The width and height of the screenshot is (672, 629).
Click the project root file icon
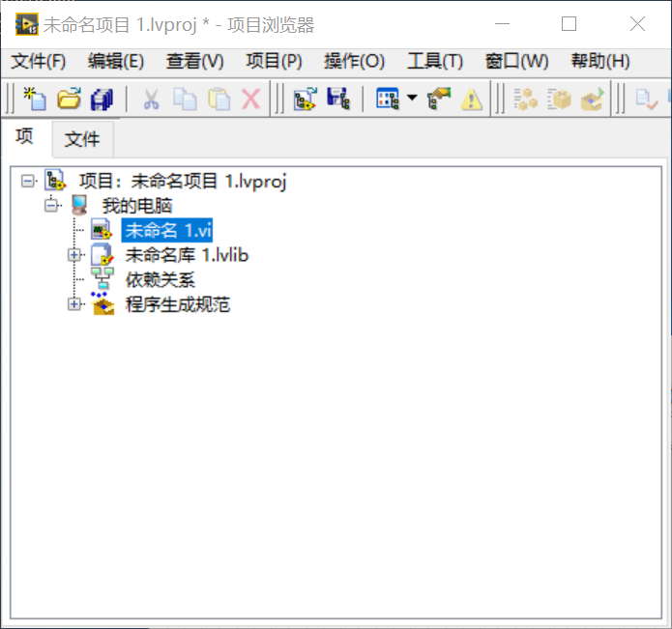(56, 181)
